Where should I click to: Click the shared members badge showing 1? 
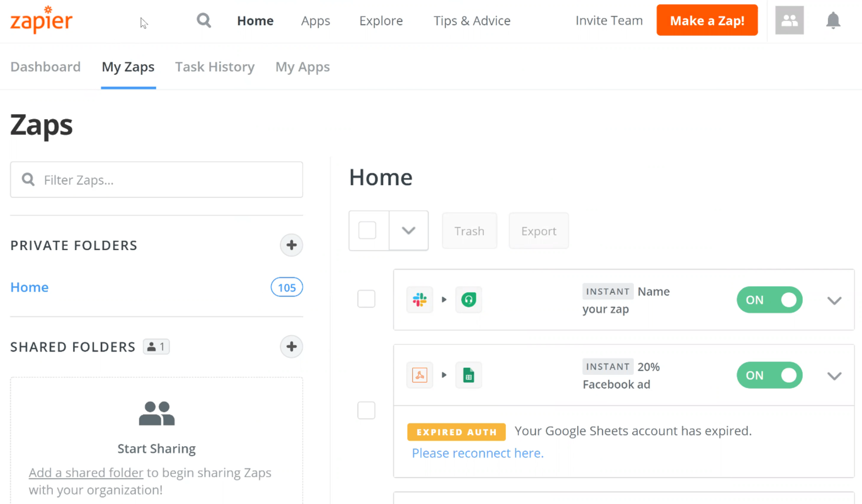coord(156,346)
